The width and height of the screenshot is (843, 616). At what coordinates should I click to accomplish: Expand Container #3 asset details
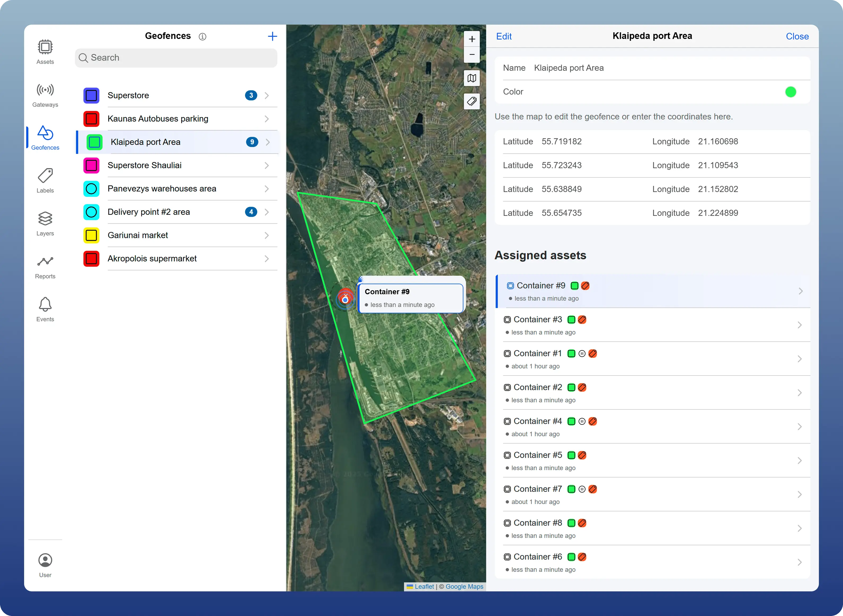click(x=799, y=325)
